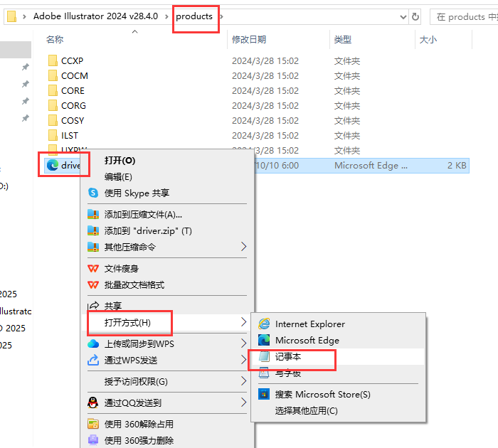
Task: Choose 批量改文档格式 menu entry
Action: [134, 285]
